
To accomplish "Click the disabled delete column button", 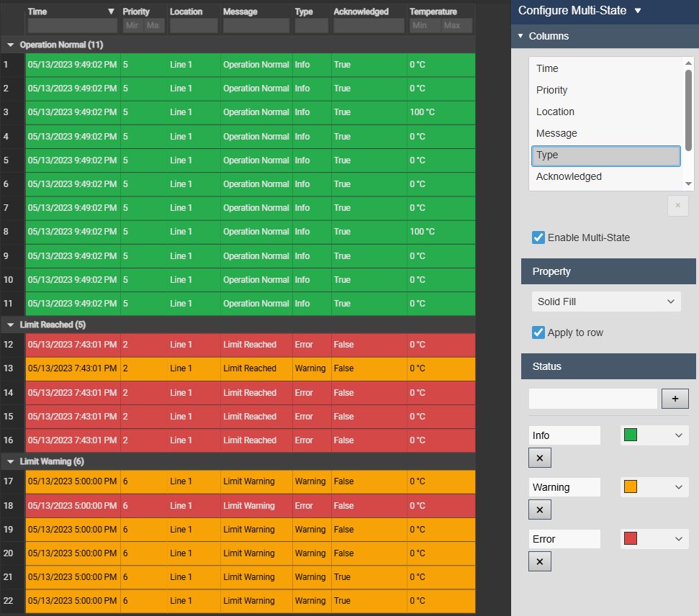I will tap(677, 206).
